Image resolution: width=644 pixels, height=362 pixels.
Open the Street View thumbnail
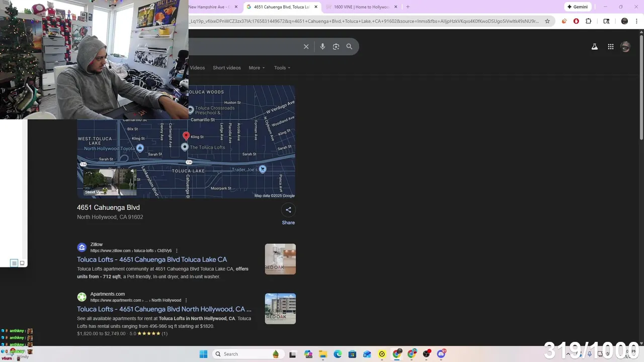tap(110, 182)
